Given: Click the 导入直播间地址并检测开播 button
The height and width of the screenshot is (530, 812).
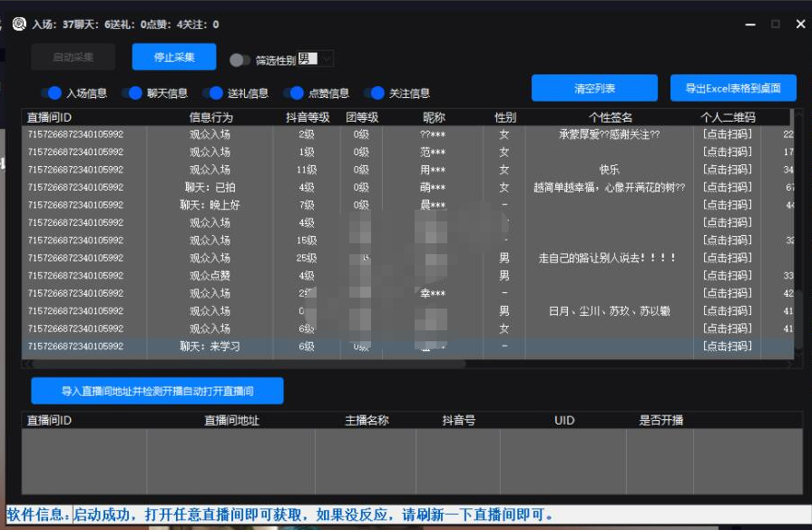Looking at the screenshot, I should tap(157, 391).
